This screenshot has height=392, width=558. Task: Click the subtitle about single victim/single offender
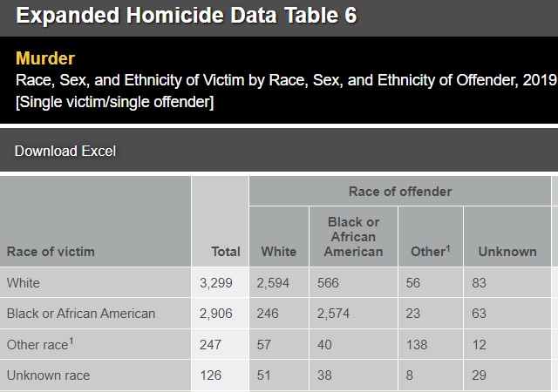pos(115,103)
